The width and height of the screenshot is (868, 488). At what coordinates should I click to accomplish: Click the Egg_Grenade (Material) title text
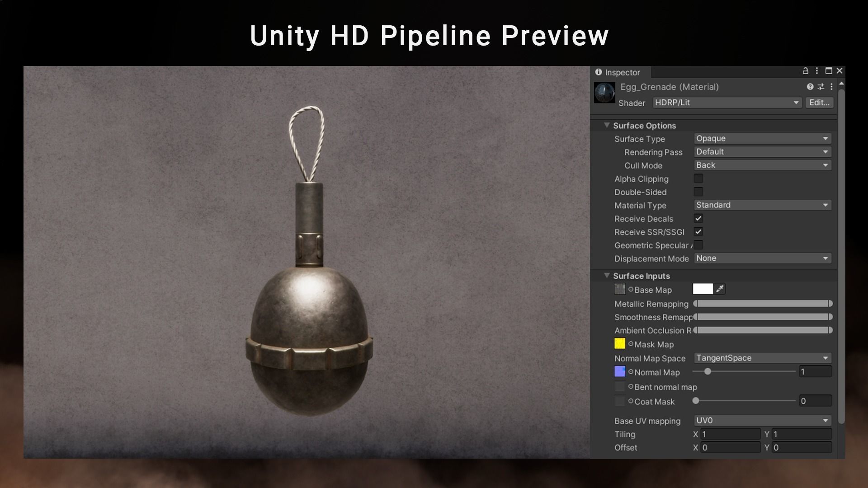pos(669,87)
